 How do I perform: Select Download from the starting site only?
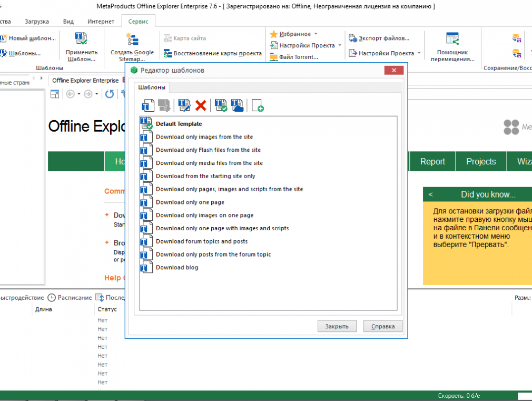(x=268, y=176)
